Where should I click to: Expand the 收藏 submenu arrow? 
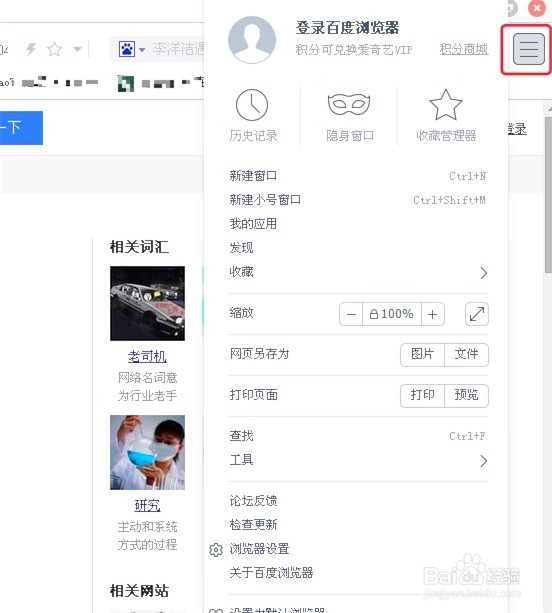484,273
